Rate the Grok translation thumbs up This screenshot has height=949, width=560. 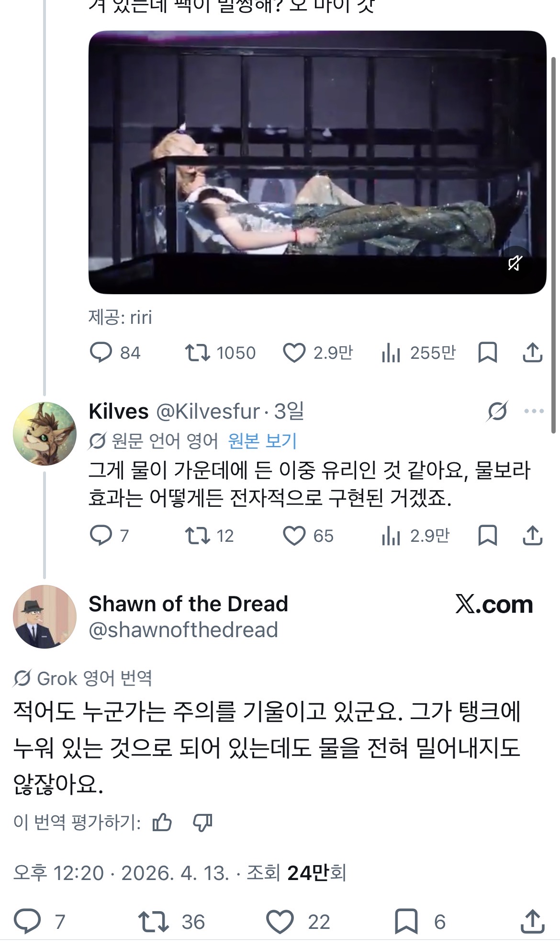click(x=162, y=823)
